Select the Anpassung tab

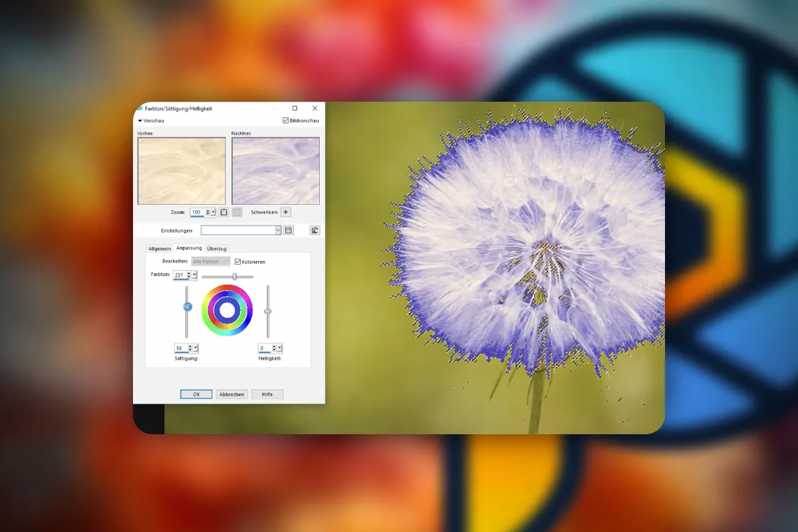click(189, 248)
